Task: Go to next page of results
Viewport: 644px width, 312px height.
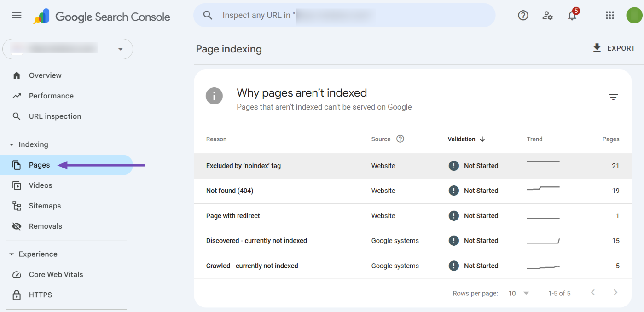Action: click(x=615, y=293)
